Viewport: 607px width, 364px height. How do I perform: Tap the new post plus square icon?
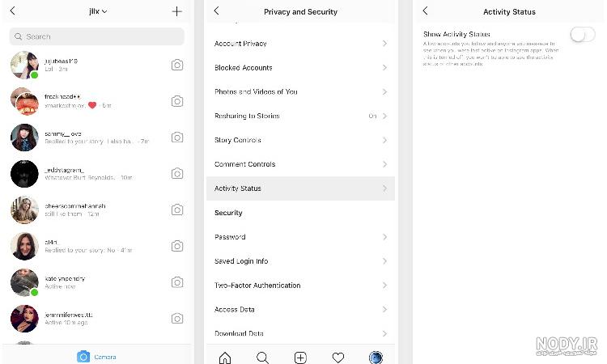point(300,358)
